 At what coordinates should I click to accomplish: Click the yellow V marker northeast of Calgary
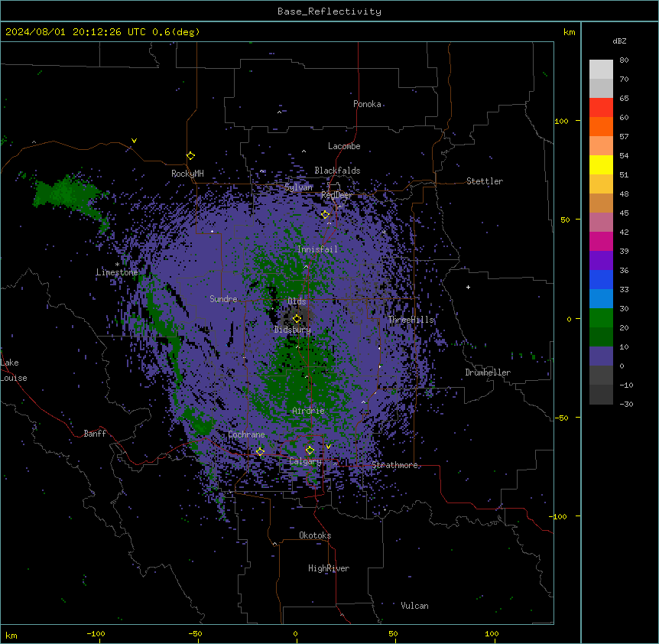click(x=328, y=447)
